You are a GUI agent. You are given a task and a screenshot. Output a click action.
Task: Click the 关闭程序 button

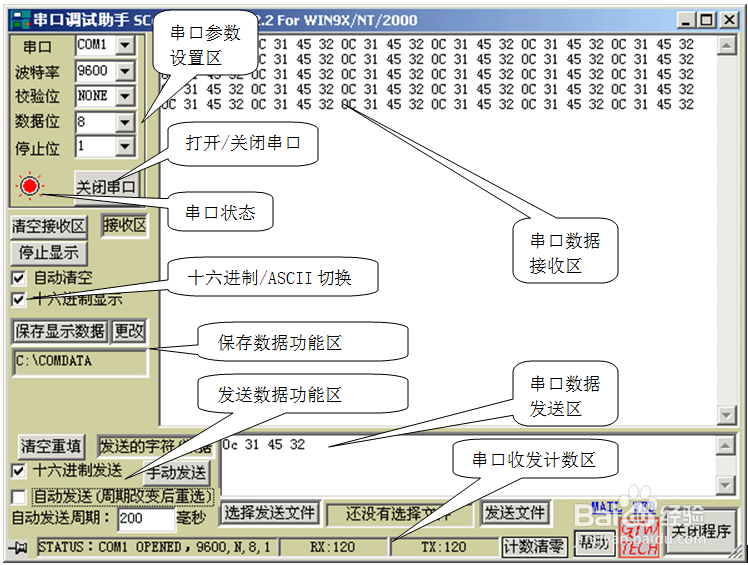pyautogui.click(x=701, y=531)
